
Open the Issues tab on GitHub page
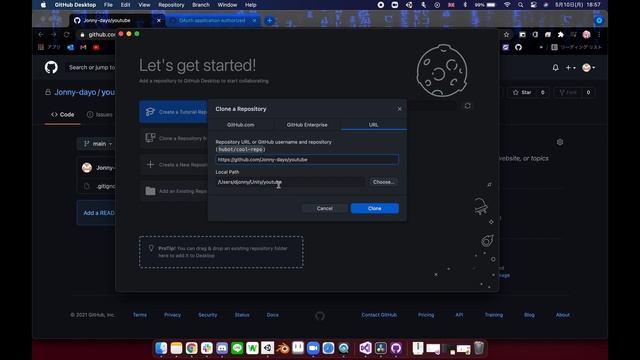pos(100,115)
